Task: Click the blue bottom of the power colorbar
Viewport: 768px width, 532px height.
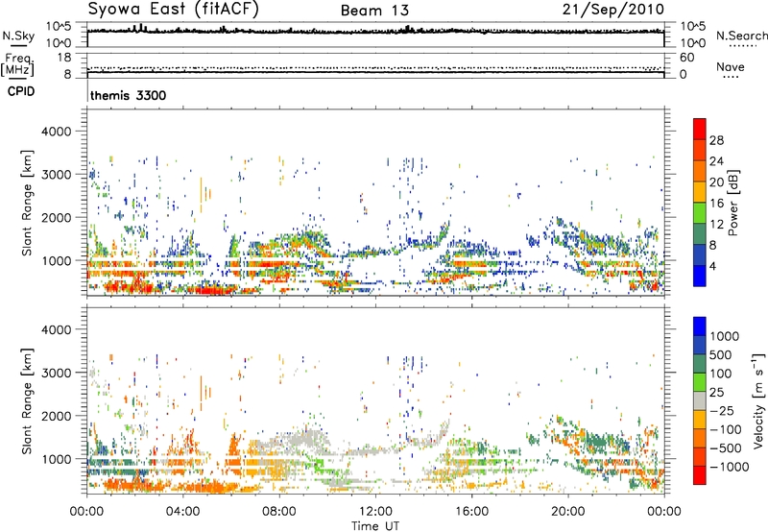Action: [700, 276]
